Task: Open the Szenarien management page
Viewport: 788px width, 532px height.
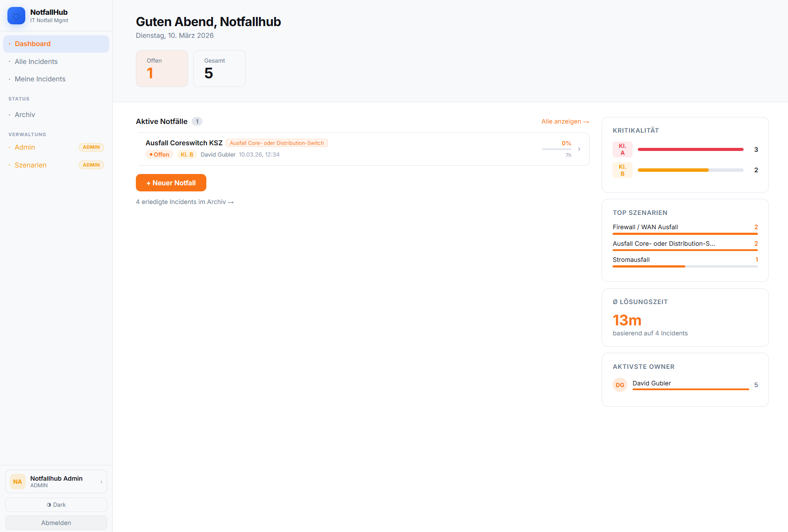Action: coord(30,165)
